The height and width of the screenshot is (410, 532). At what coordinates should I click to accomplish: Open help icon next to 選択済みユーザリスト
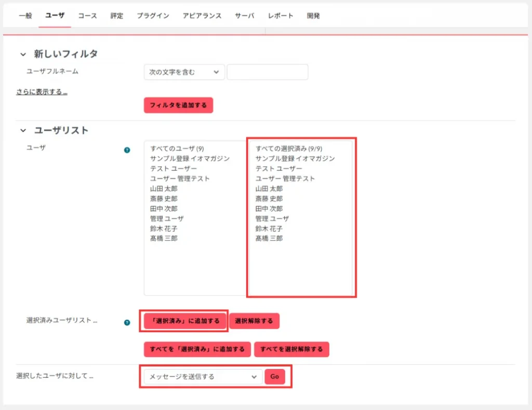coord(127,322)
